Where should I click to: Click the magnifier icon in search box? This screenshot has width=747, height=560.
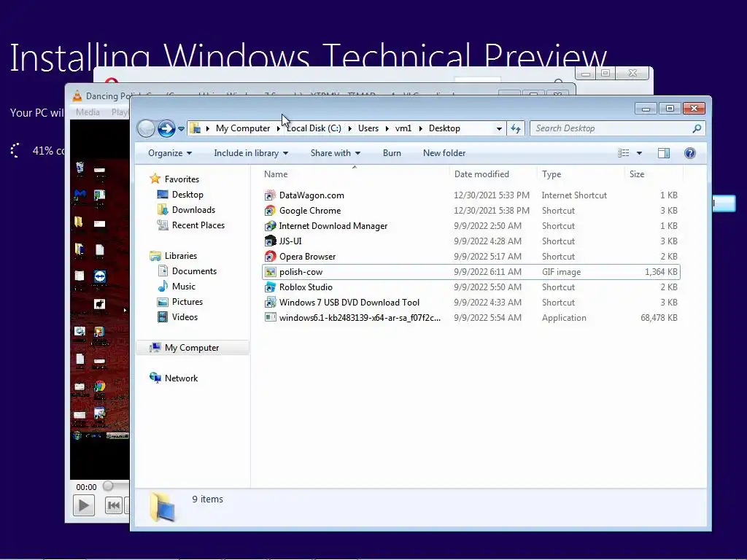tap(697, 128)
